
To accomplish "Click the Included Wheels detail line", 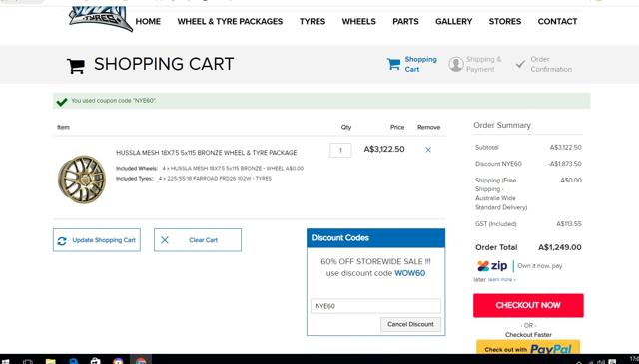I will (210, 169).
